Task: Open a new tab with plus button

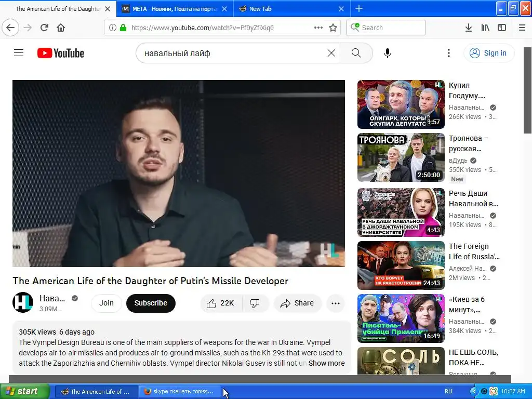Action: [x=359, y=8]
